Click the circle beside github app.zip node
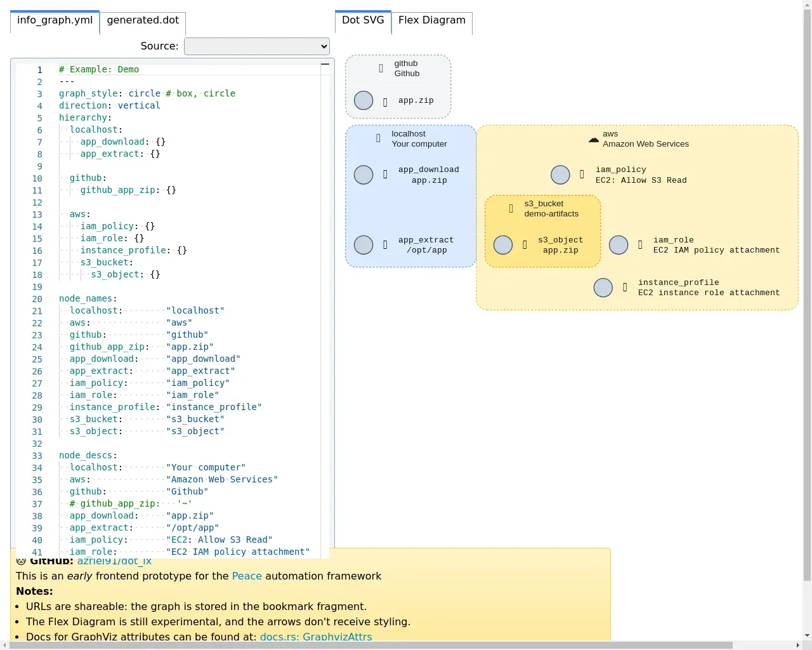 [363, 100]
